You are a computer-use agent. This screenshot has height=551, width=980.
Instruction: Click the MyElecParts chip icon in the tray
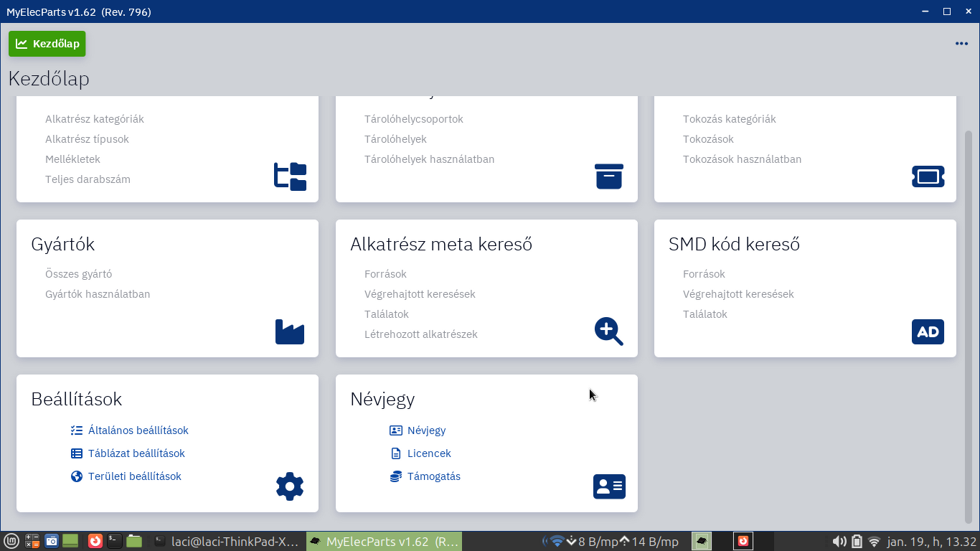tap(702, 542)
